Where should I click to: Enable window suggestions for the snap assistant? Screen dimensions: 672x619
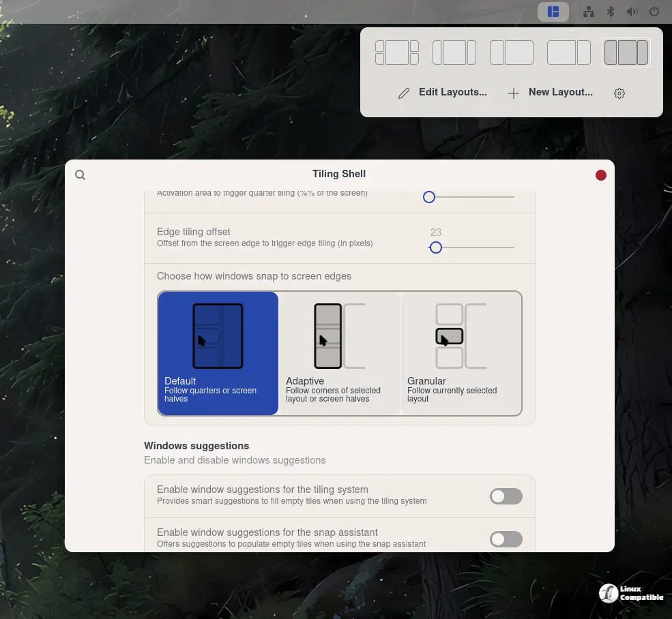(506, 539)
